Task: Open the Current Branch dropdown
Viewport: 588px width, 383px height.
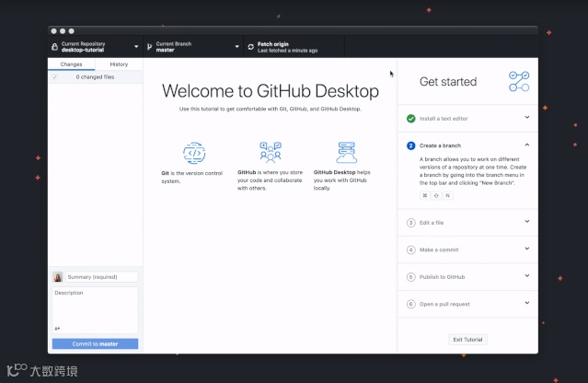Action: point(193,47)
